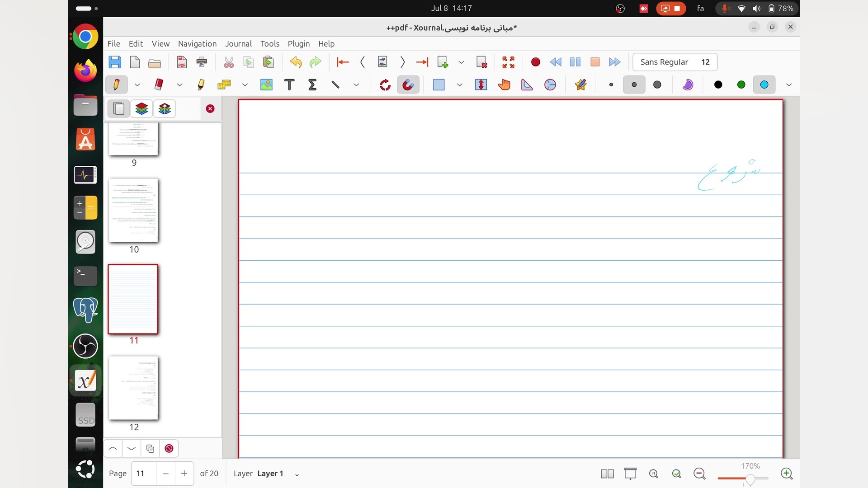Screen dimensions: 868x488
Task: Click the Undo arrow
Action: click(296, 62)
